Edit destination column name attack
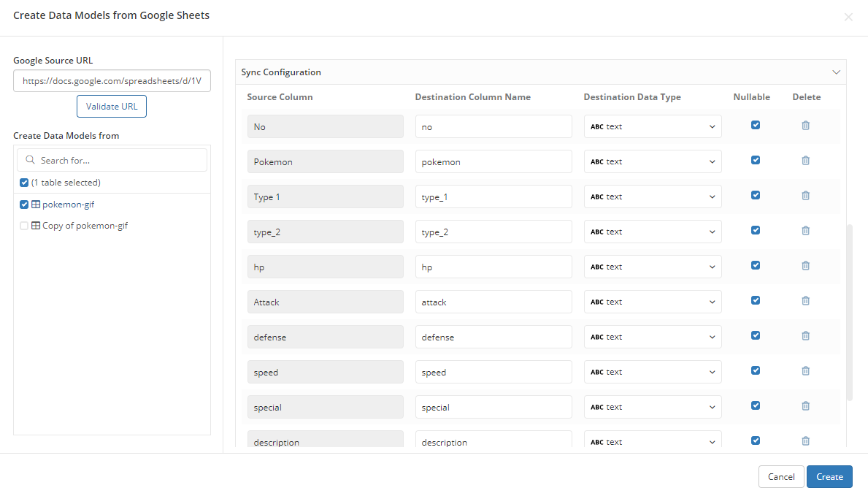868x496 pixels. [x=493, y=302]
